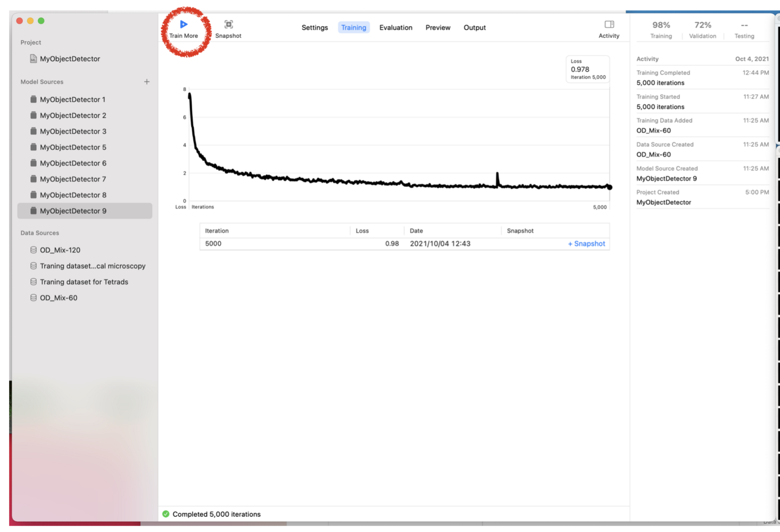Select MyObjectDetector 1 model source
Image resolution: width=780 pixels, height=532 pixels.
click(73, 100)
